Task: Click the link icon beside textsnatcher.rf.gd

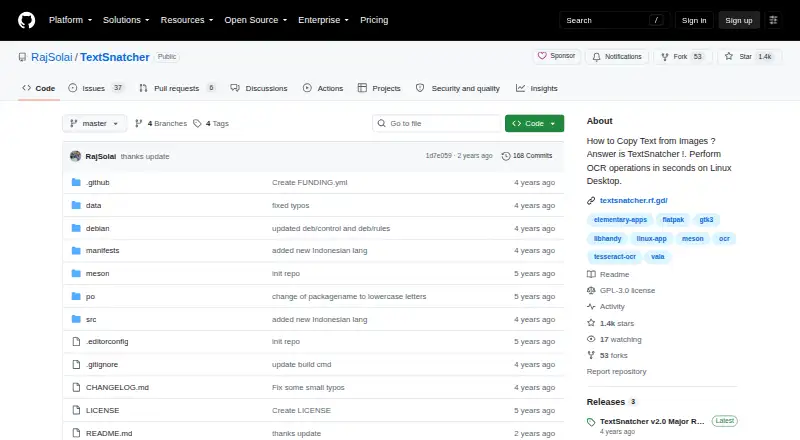Action: pos(591,201)
